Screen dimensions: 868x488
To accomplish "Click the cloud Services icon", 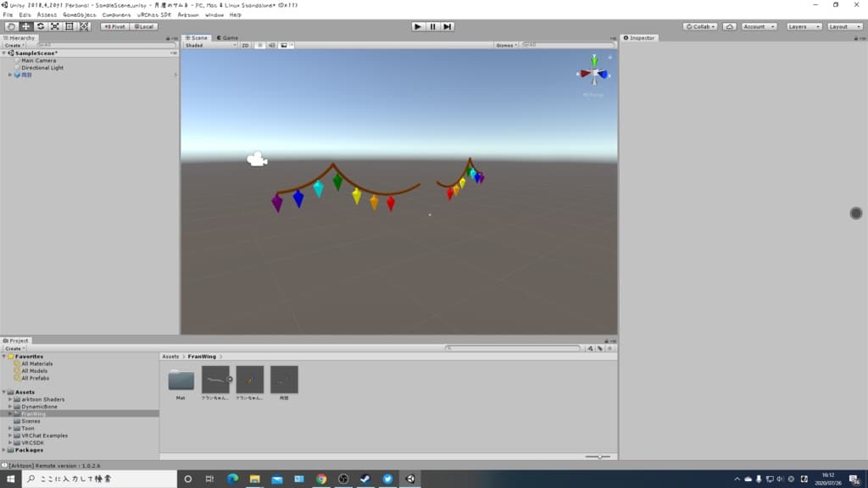I will [730, 26].
